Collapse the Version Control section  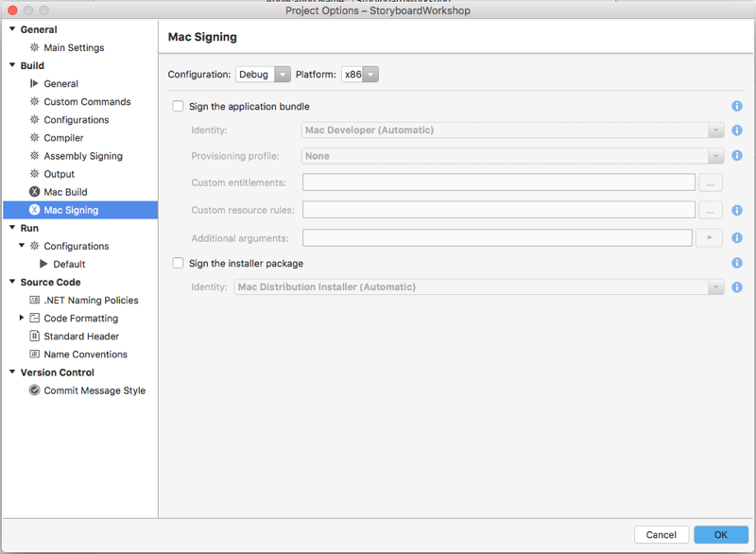pos(13,372)
